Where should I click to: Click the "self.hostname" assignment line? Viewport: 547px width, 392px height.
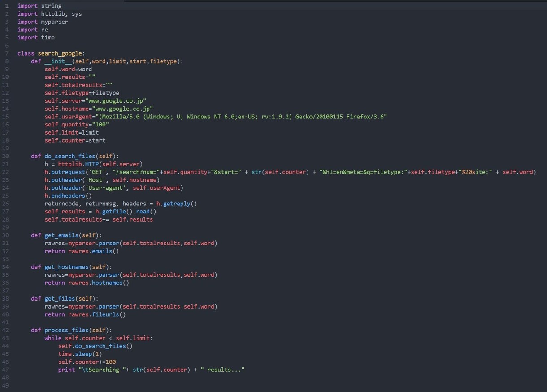pyautogui.click(x=99, y=109)
